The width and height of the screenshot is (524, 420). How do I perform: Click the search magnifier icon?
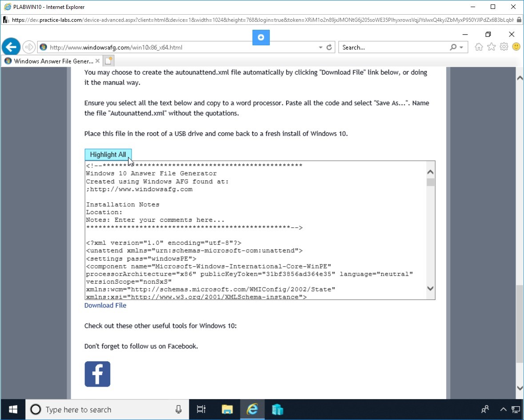(453, 48)
